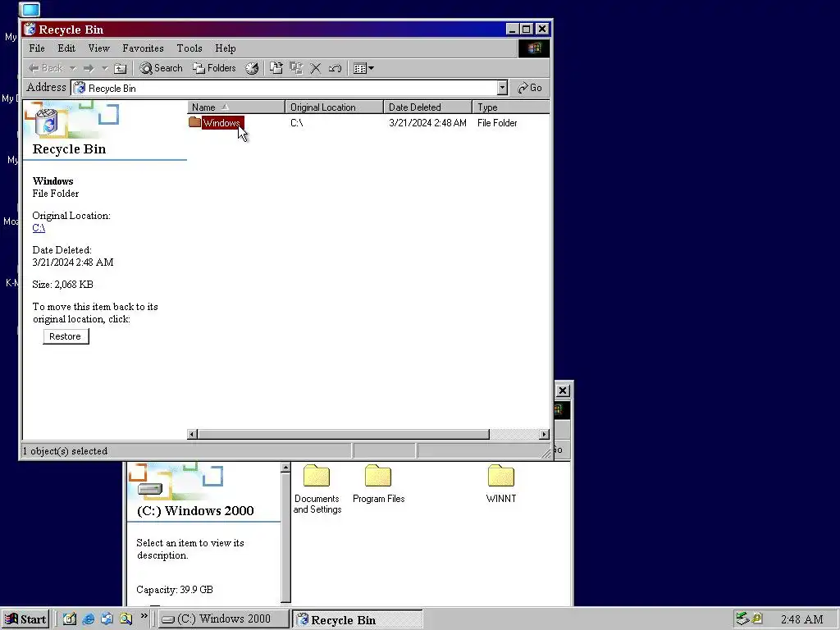Screen dimensions: 840x630
Task: Open the Back history dropdown arrow
Action: pyautogui.click(x=73, y=68)
